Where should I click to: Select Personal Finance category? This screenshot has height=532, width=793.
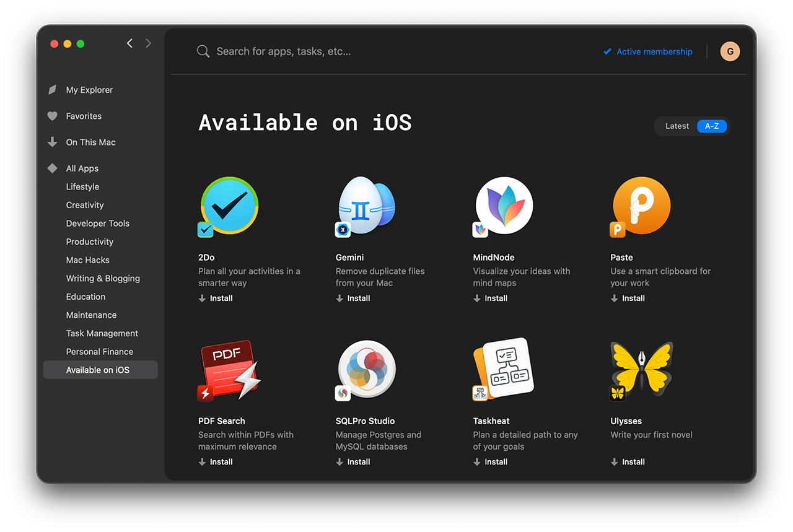click(x=100, y=351)
